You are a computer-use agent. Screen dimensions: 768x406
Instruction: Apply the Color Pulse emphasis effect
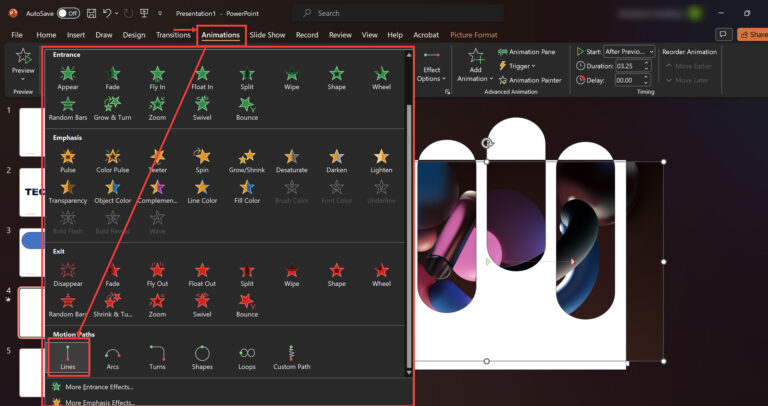coord(113,161)
